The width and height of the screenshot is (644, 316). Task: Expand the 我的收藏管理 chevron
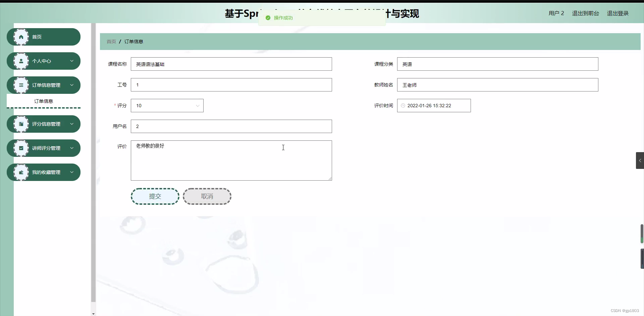[x=72, y=172]
